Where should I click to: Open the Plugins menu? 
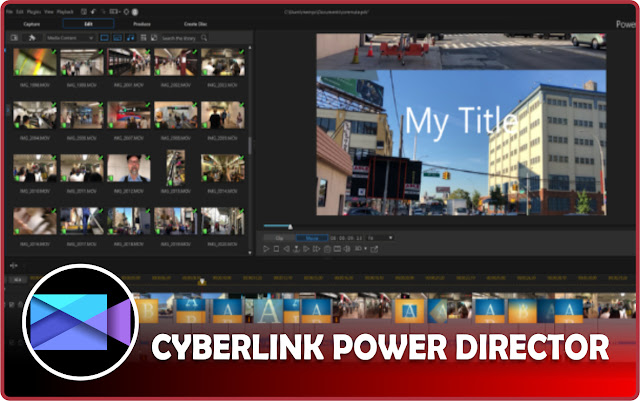click(x=34, y=12)
